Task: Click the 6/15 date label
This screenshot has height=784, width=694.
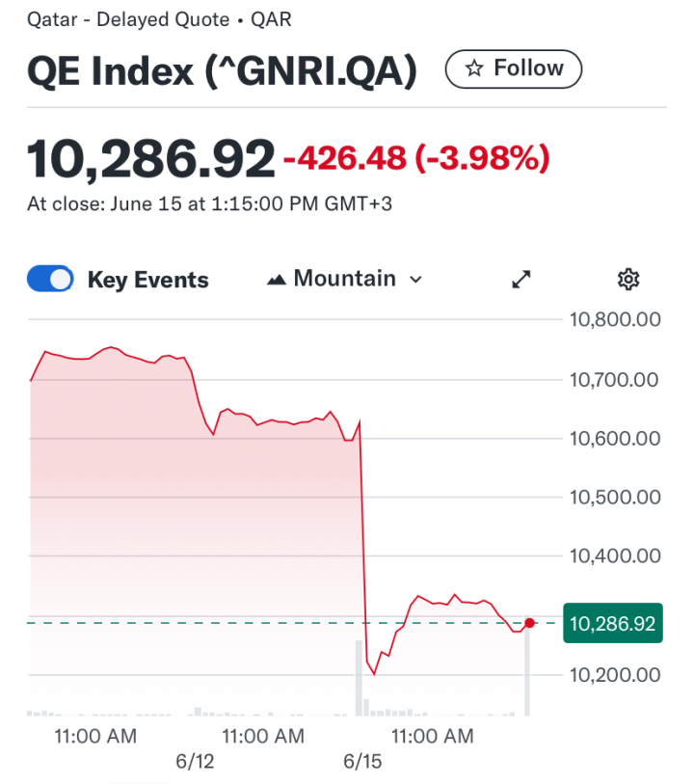Action: click(362, 762)
